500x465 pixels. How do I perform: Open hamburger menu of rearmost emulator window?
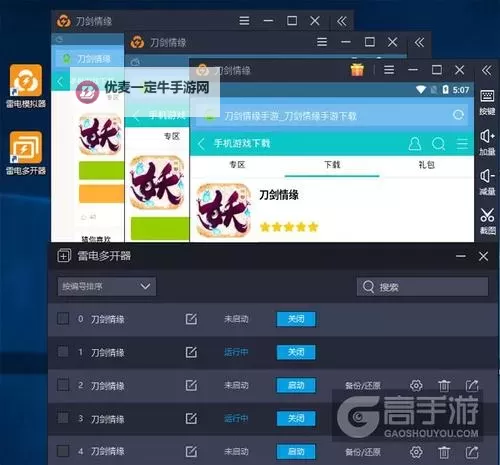(244, 21)
